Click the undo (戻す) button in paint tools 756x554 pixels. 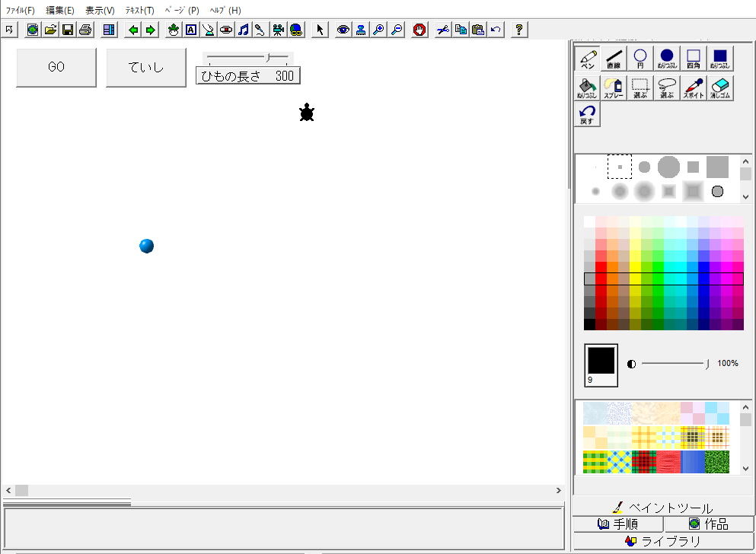point(587,114)
